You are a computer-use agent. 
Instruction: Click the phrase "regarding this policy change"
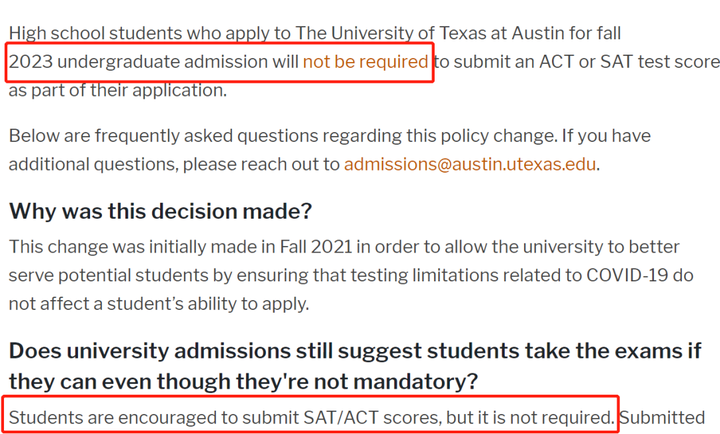point(440,135)
